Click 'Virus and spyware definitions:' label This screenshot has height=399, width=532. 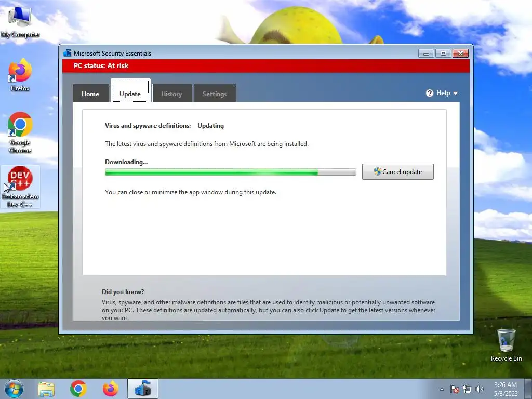pos(148,126)
